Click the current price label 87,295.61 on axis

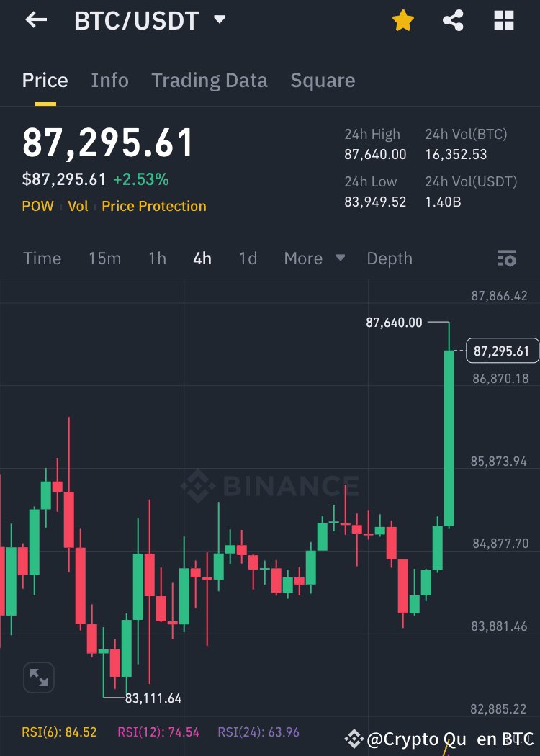tap(502, 351)
